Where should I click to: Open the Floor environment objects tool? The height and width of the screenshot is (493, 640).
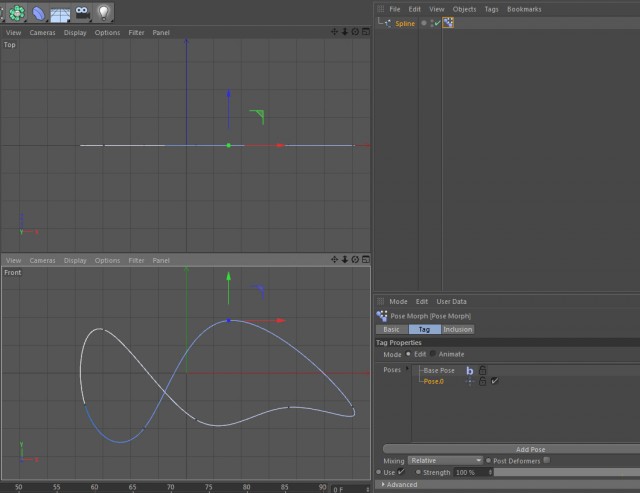60,13
